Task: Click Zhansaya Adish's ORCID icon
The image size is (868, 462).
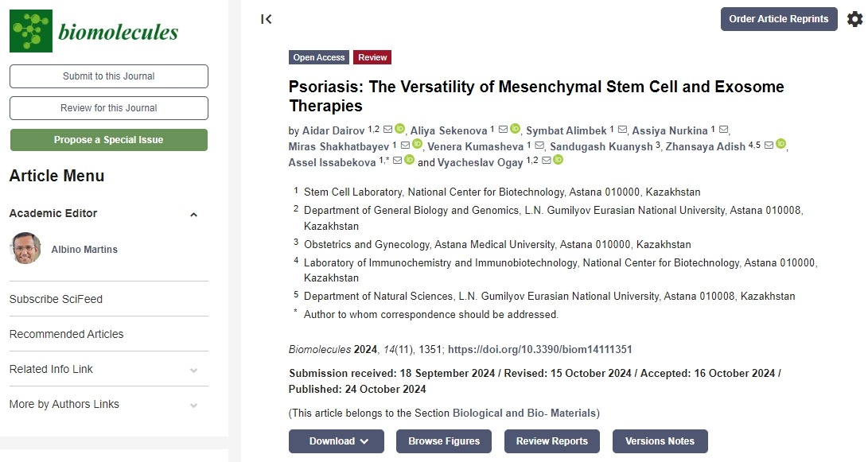Action: [781, 145]
